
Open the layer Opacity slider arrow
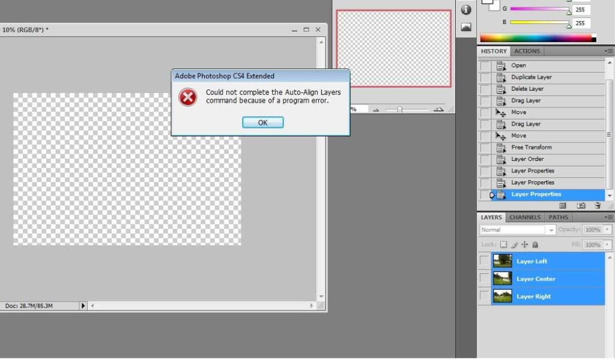[x=608, y=230]
